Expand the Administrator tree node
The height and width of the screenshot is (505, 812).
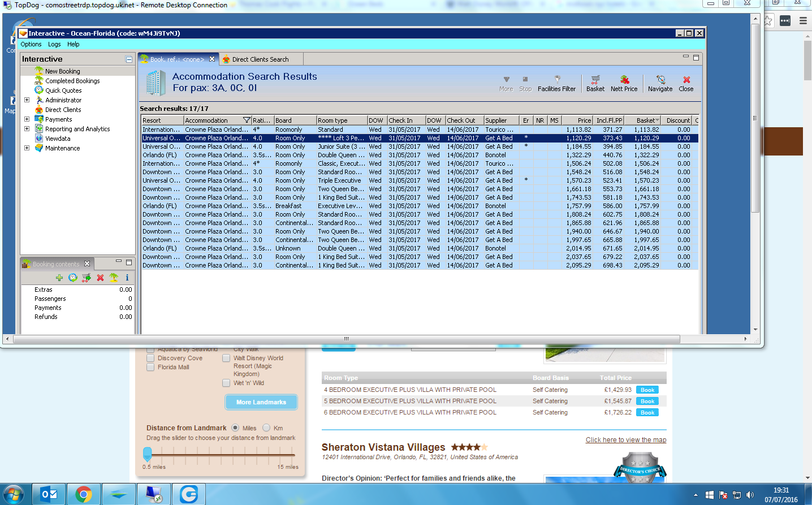[x=27, y=100]
